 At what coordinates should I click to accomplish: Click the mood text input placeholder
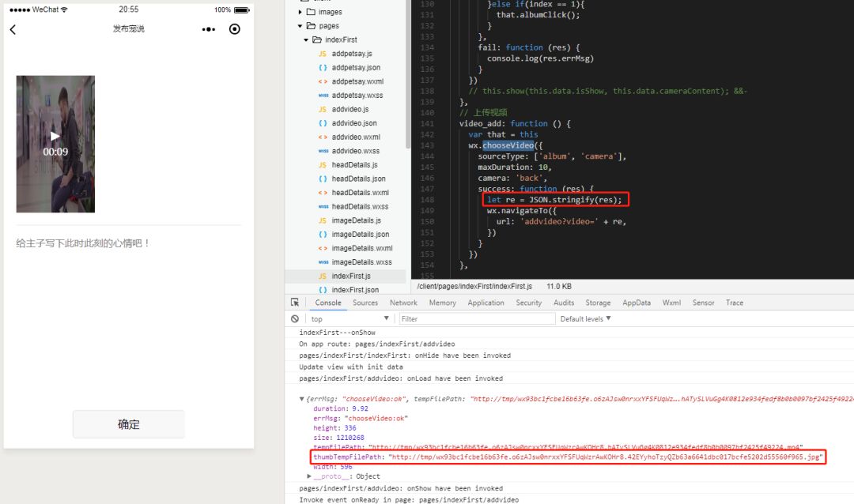83,243
